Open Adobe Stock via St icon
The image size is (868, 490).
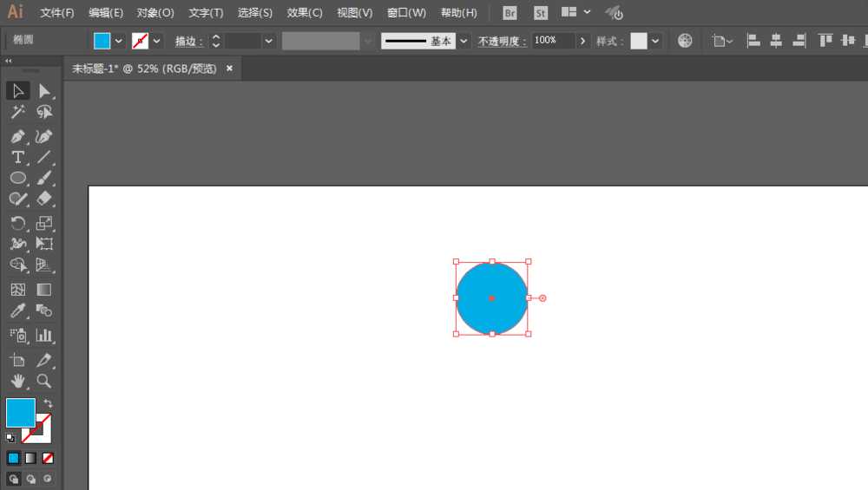coord(541,13)
